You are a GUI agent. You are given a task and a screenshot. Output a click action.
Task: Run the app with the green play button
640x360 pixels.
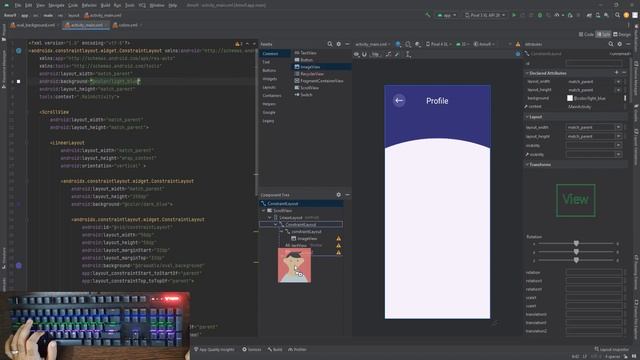click(x=514, y=15)
